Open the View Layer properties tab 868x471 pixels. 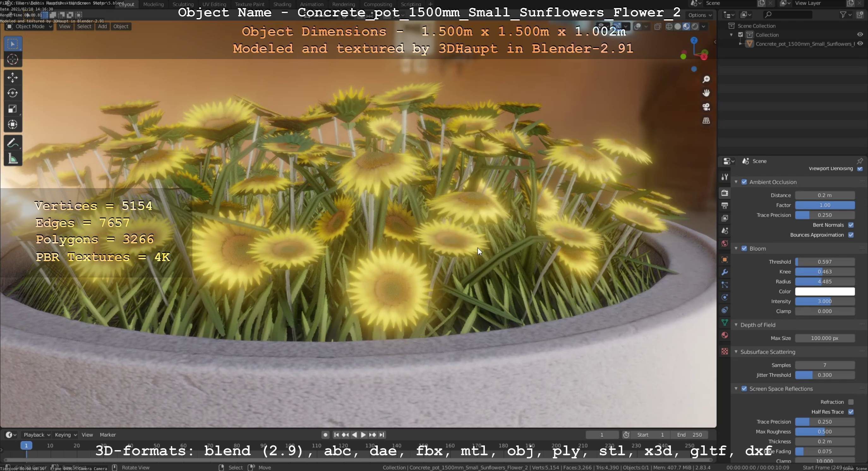725,218
